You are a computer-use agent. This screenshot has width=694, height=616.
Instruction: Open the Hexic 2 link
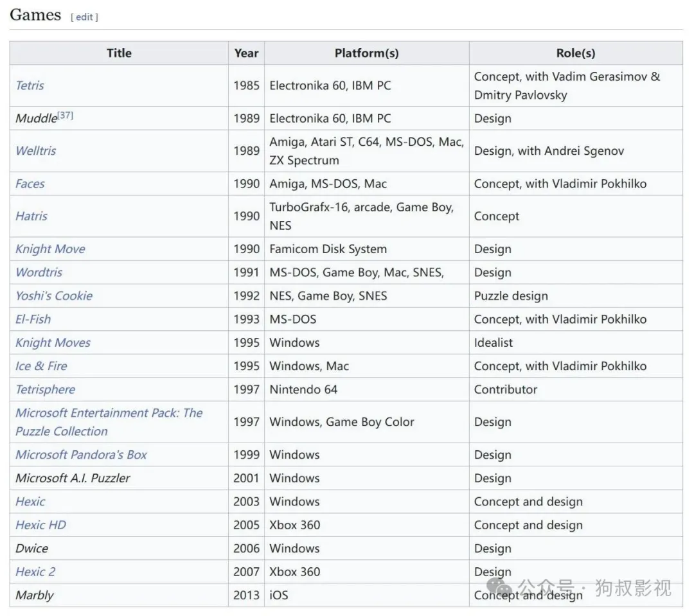[35, 572]
